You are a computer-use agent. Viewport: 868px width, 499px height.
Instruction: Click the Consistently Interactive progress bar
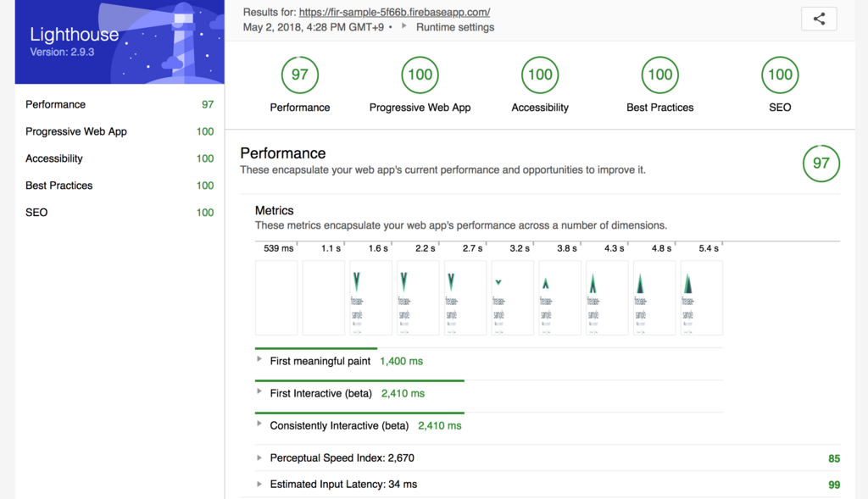pyautogui.click(x=359, y=413)
